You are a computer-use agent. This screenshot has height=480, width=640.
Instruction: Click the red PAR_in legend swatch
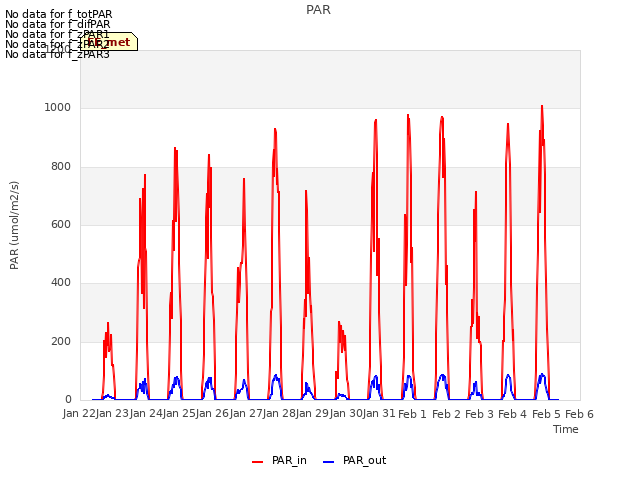258,462
